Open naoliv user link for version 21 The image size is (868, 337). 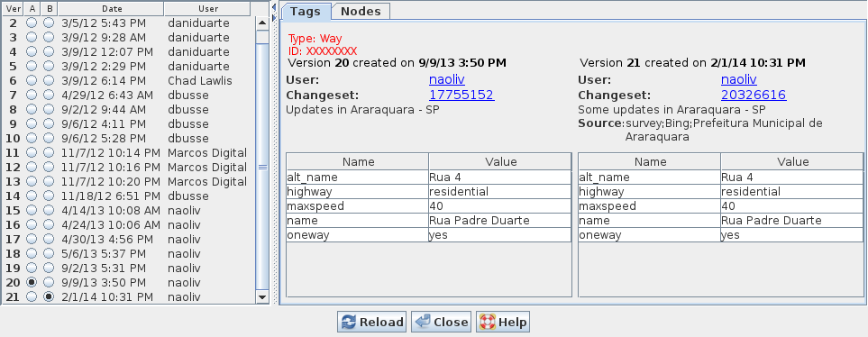738,79
